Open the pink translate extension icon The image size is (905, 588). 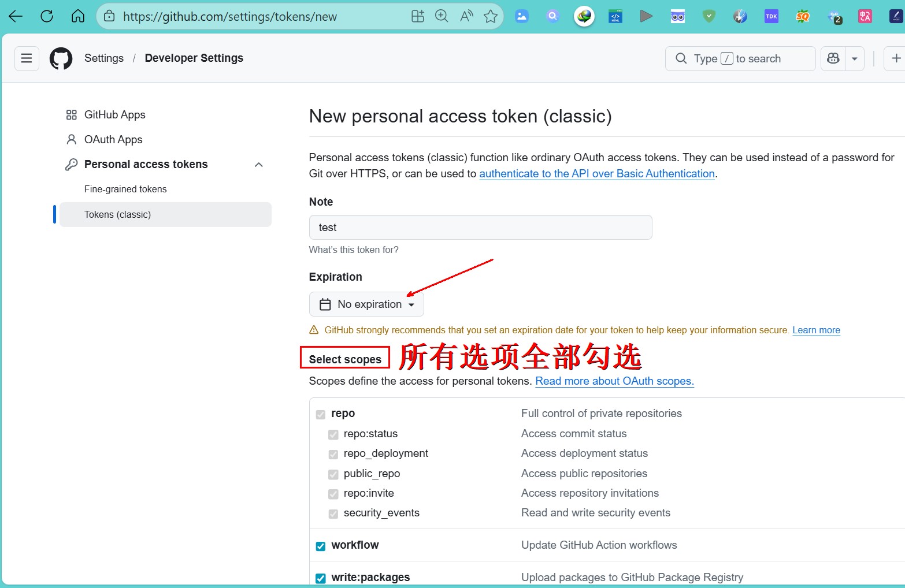click(x=865, y=16)
